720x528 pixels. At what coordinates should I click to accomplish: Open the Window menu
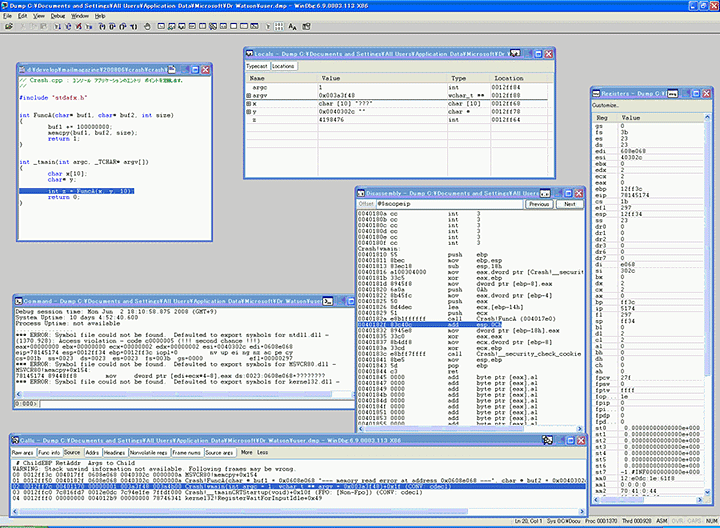click(x=80, y=16)
